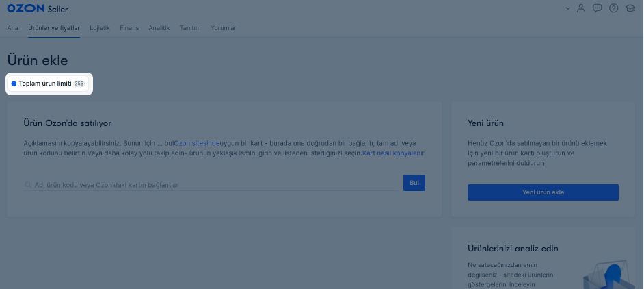The height and width of the screenshot is (289, 644).
Task: Click the 356 limit value
Action: 79,84
